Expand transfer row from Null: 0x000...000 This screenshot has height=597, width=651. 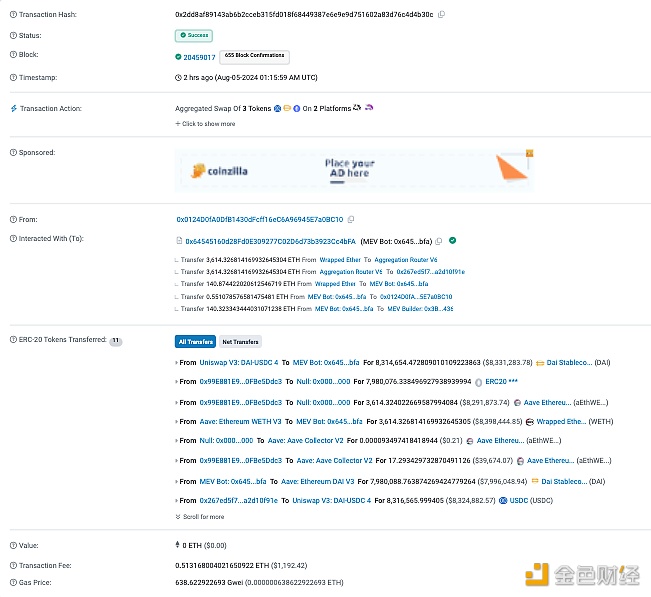(x=176, y=441)
